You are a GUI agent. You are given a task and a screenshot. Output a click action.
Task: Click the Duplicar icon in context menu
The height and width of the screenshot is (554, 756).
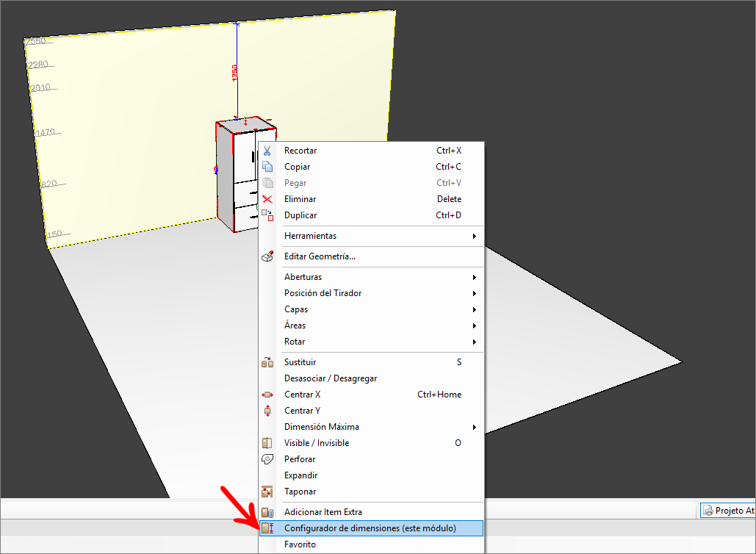coord(267,215)
